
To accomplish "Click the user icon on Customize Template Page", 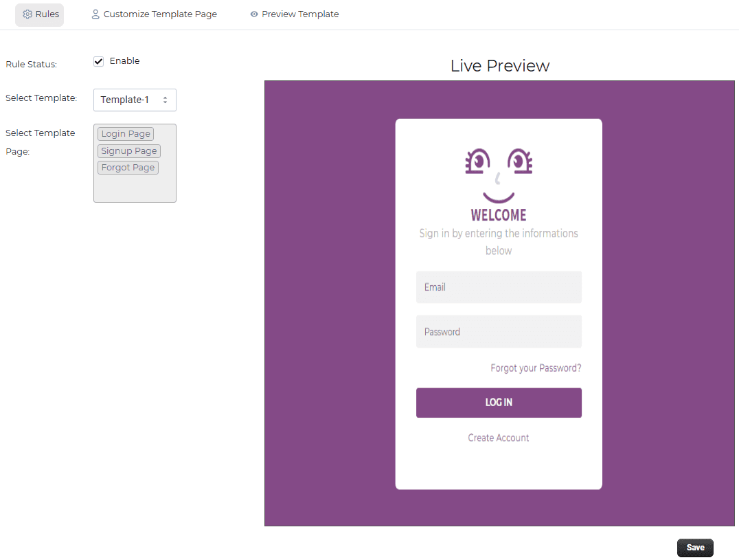I will click(x=95, y=14).
